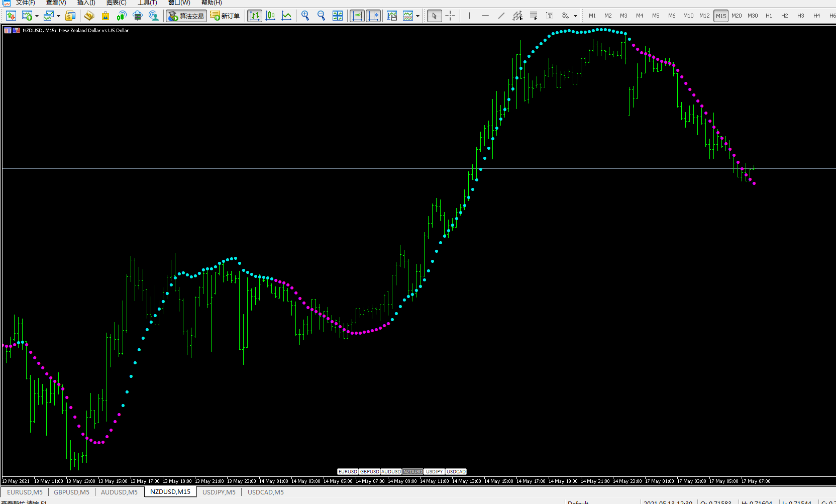Select the vertical line drawing tool
The height and width of the screenshot is (504, 836).
469,16
